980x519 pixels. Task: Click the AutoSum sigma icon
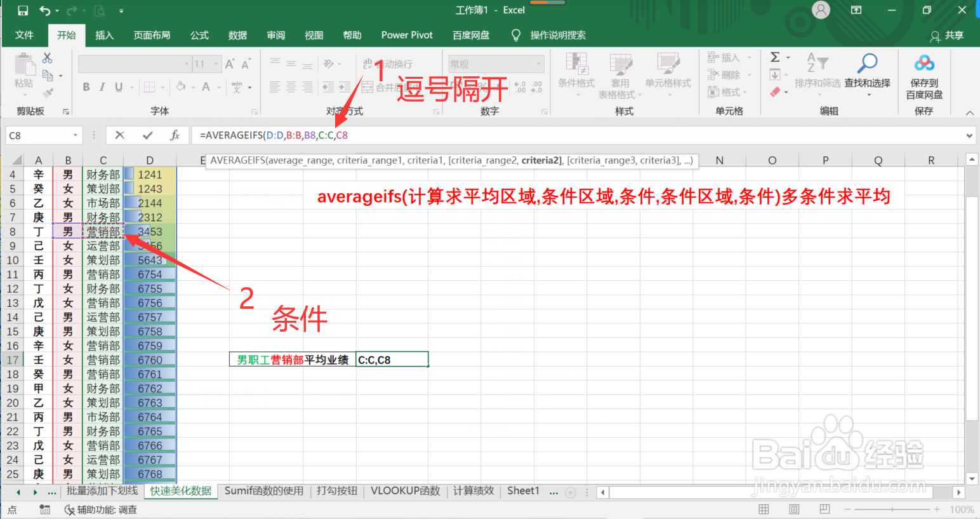tap(775, 57)
